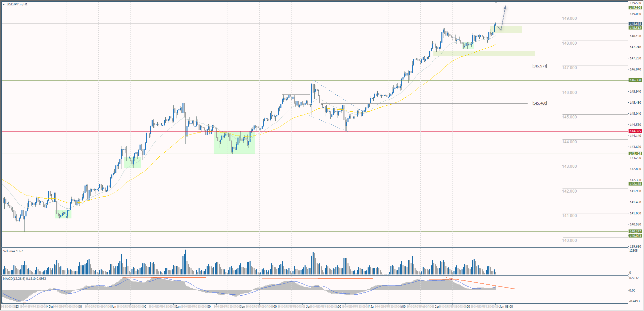
Task: Click the 143.405 level price tag
Action: tap(635, 154)
